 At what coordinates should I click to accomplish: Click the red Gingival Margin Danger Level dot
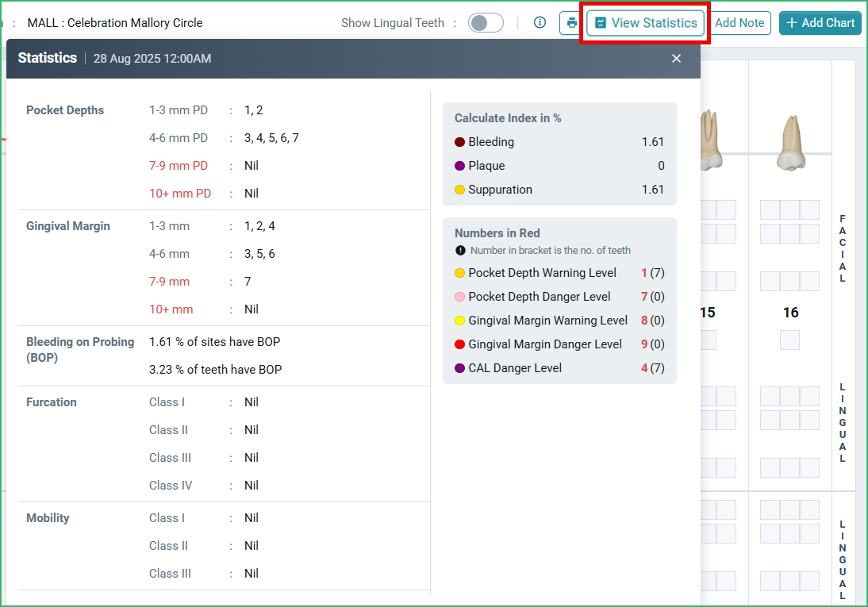[461, 344]
